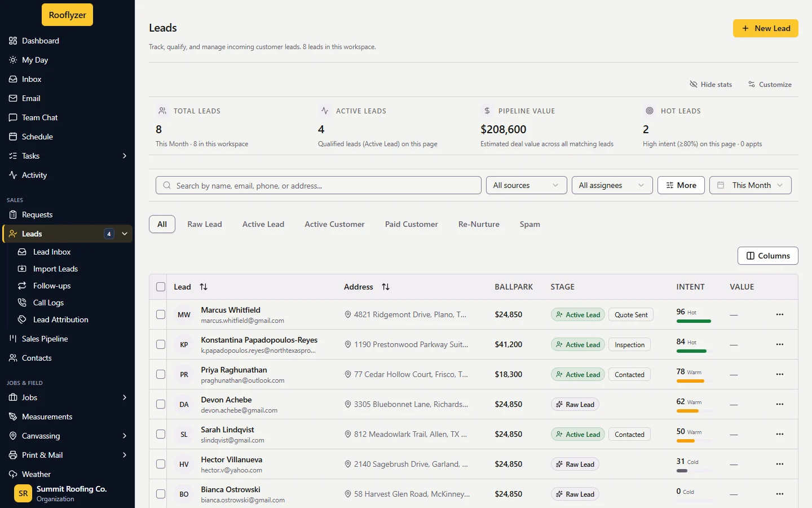Expand the Canvassing sidebar submenu
This screenshot has height=508, width=812.
pyautogui.click(x=125, y=436)
